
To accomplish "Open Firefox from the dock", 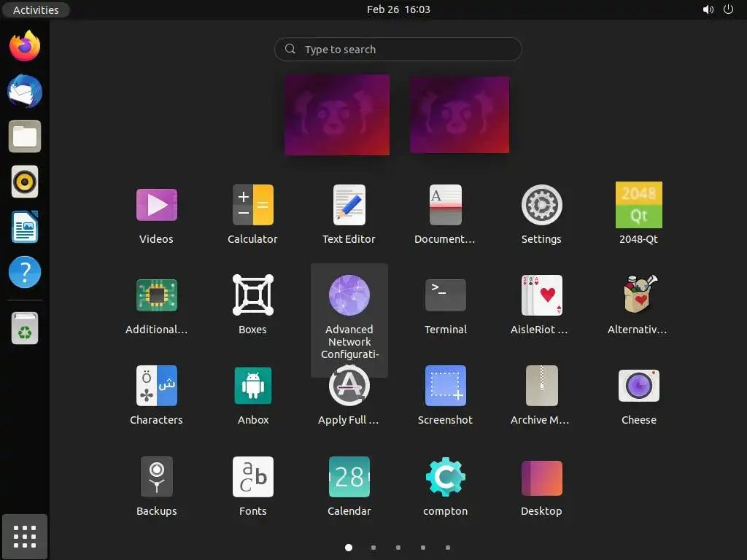I will coord(25,46).
